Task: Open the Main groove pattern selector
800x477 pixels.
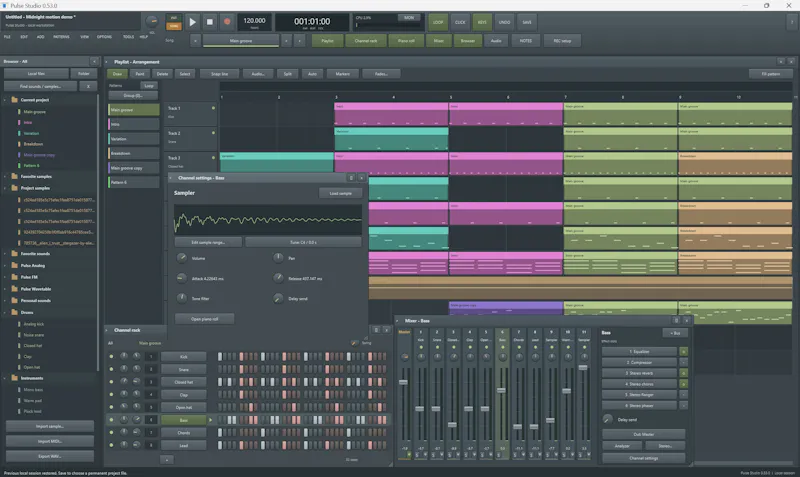Action: [241, 41]
